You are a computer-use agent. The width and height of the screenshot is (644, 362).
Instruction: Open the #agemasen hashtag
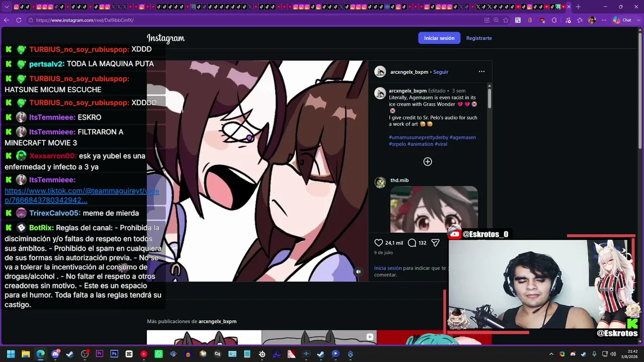point(463,137)
